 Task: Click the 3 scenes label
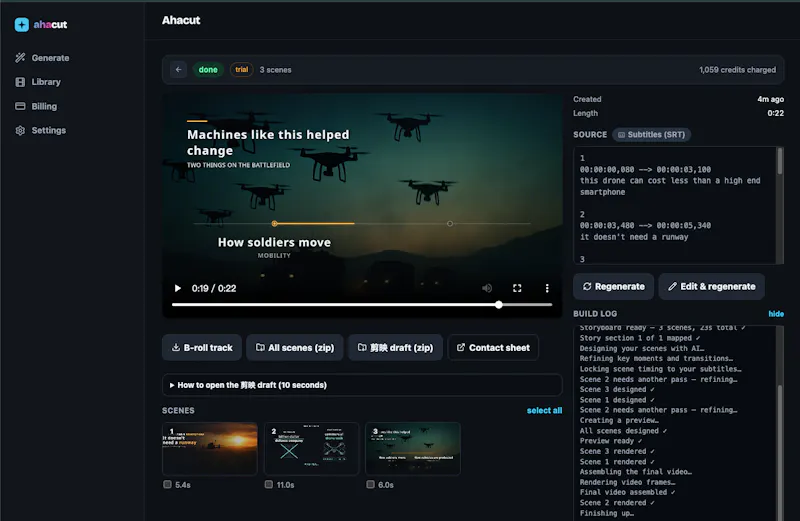[275, 69]
